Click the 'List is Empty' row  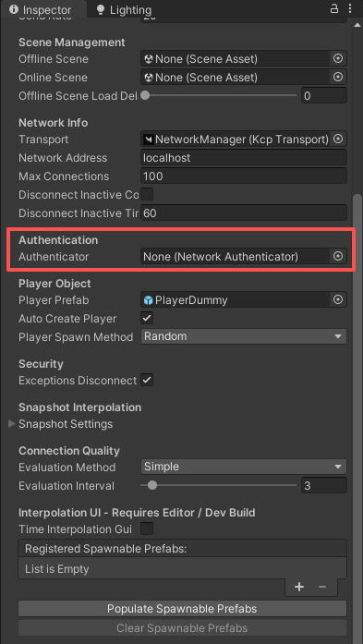[182, 569]
